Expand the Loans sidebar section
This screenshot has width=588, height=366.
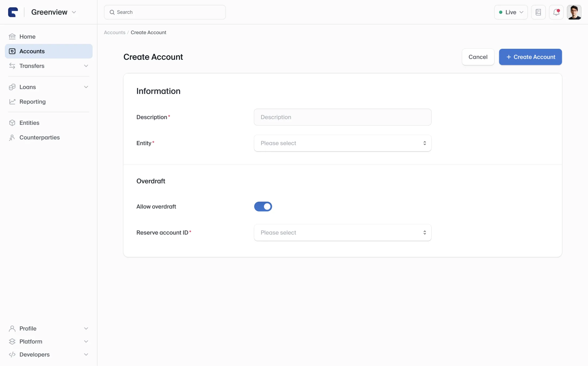pos(49,87)
